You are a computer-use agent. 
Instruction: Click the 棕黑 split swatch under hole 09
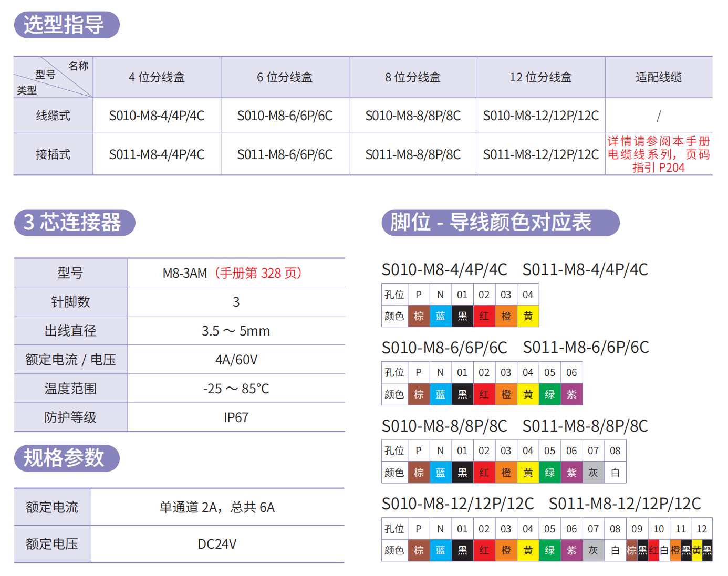(637, 550)
